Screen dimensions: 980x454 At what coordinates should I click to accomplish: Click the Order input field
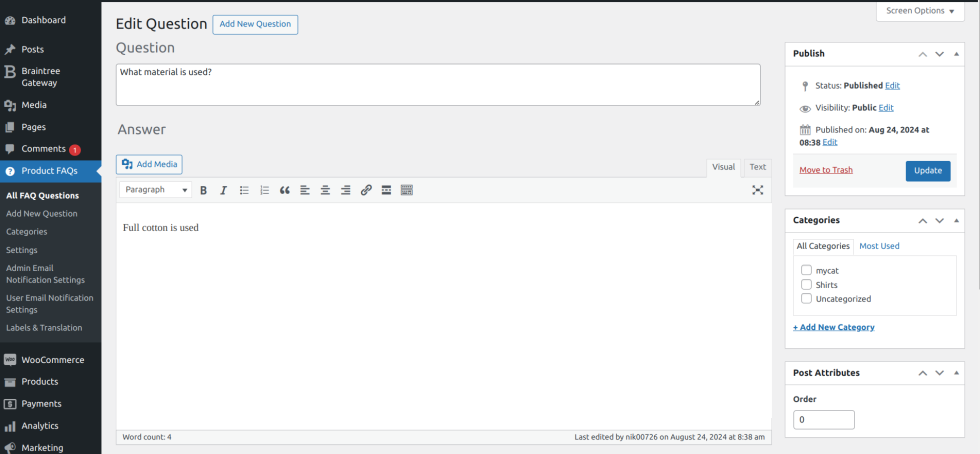[x=824, y=420]
